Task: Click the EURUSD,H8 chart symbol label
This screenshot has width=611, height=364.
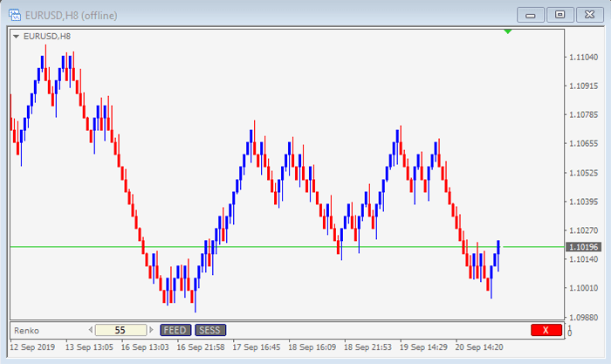Action: pos(47,36)
